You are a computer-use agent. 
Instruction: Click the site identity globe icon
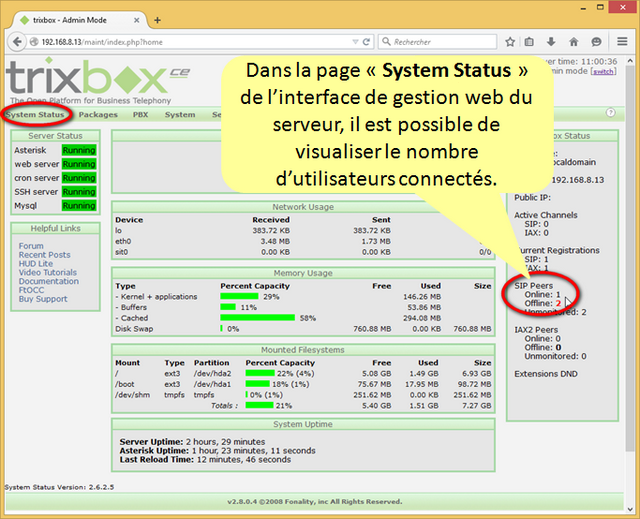tap(34, 42)
